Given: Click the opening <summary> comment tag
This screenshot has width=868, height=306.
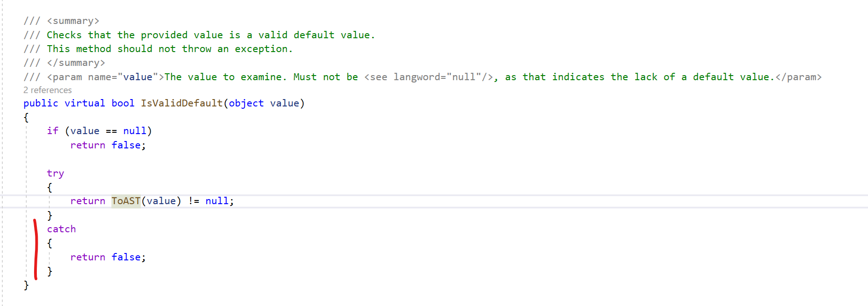Looking at the screenshot, I should pos(73,21).
